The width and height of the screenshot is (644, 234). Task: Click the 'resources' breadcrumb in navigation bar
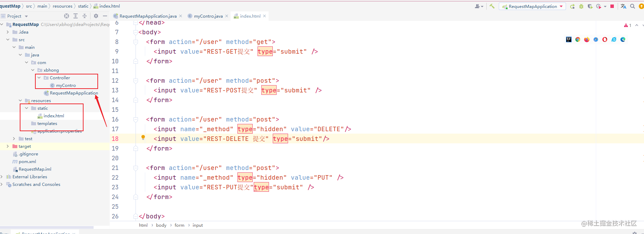(62, 6)
